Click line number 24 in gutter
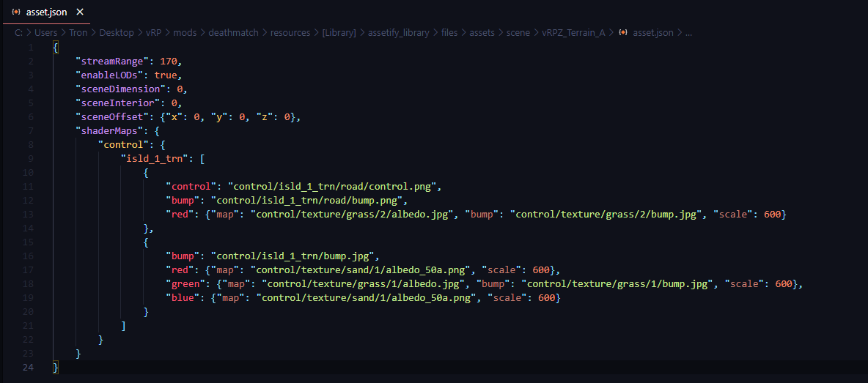This screenshot has width=868, height=383. point(29,368)
